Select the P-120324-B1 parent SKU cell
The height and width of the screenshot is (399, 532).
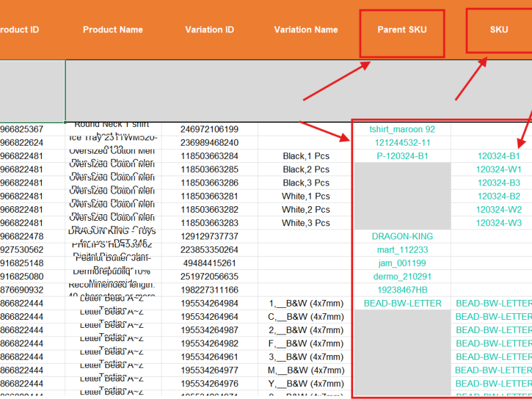click(402, 156)
